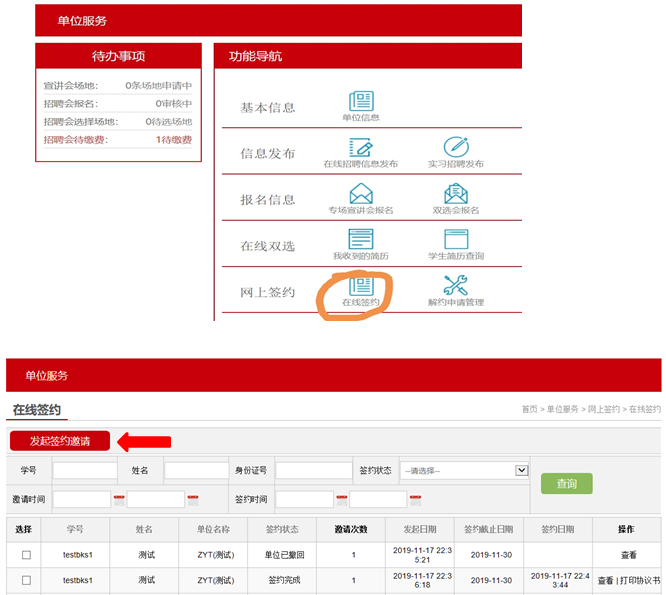Click 单位已撤回 status cell
This screenshot has width=666, height=595.
285,555
